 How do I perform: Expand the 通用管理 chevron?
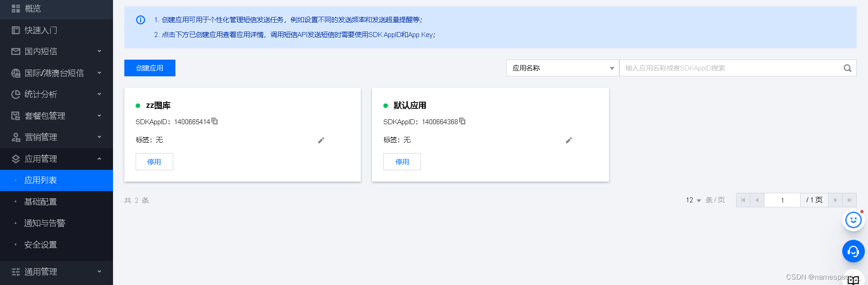[99, 272]
